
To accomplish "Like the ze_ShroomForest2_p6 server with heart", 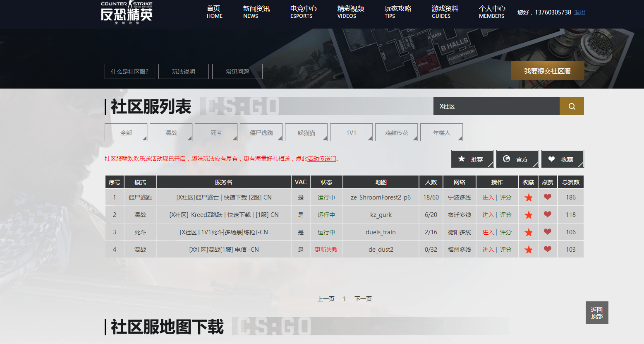I will (547, 197).
